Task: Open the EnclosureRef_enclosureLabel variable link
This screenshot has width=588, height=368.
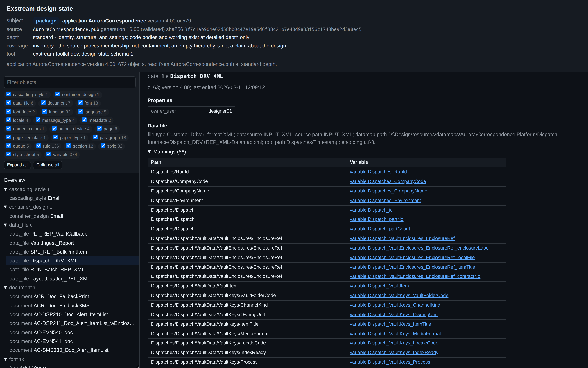Action: click(419, 248)
